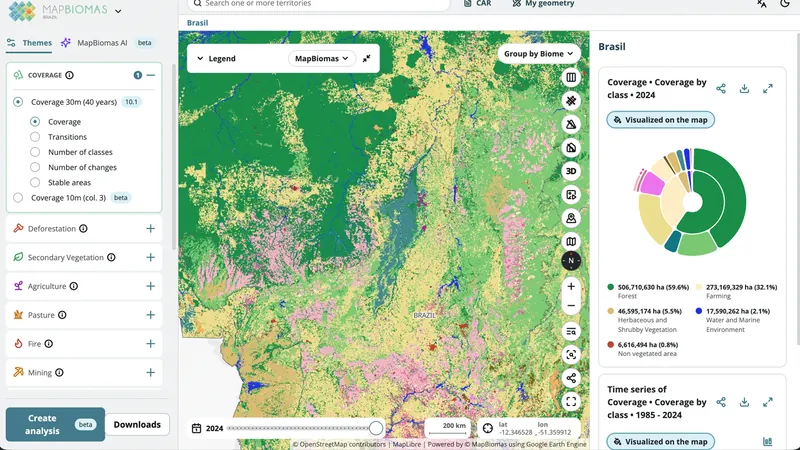
Task: Zoom in on the map
Action: (x=571, y=287)
